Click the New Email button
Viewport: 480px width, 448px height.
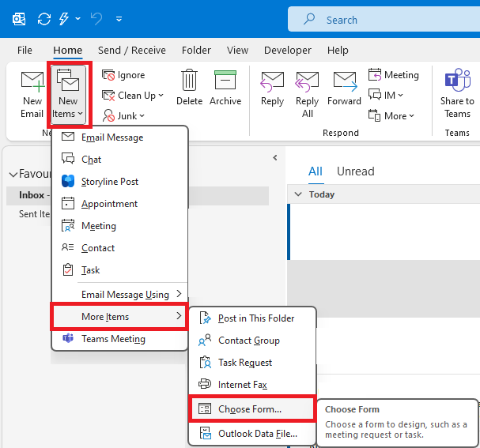point(32,95)
